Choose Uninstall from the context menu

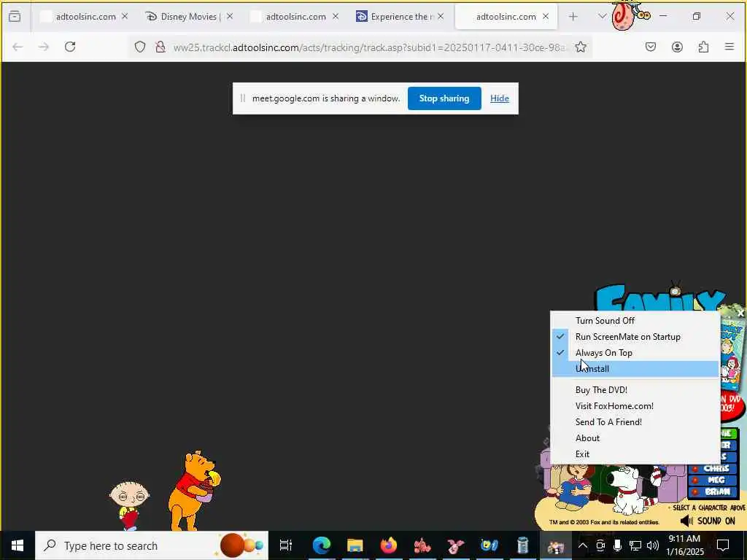635,369
